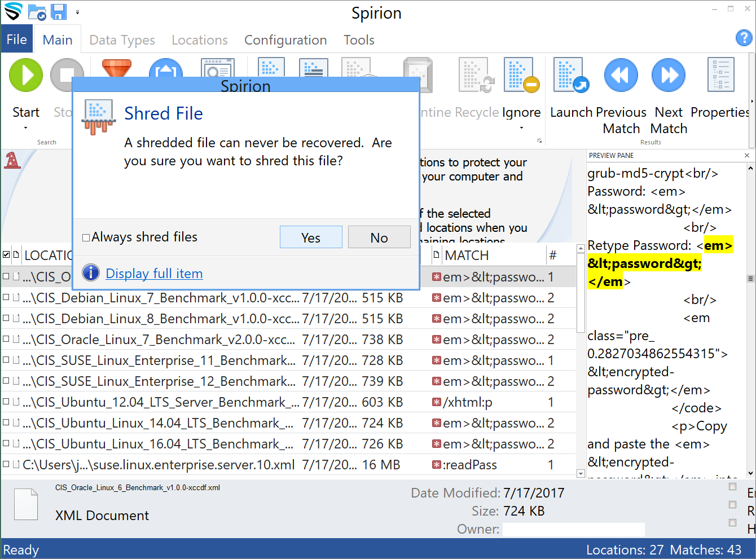756x559 pixels.
Task: Click the page icon in the MATCH column header
Action: coord(436,255)
